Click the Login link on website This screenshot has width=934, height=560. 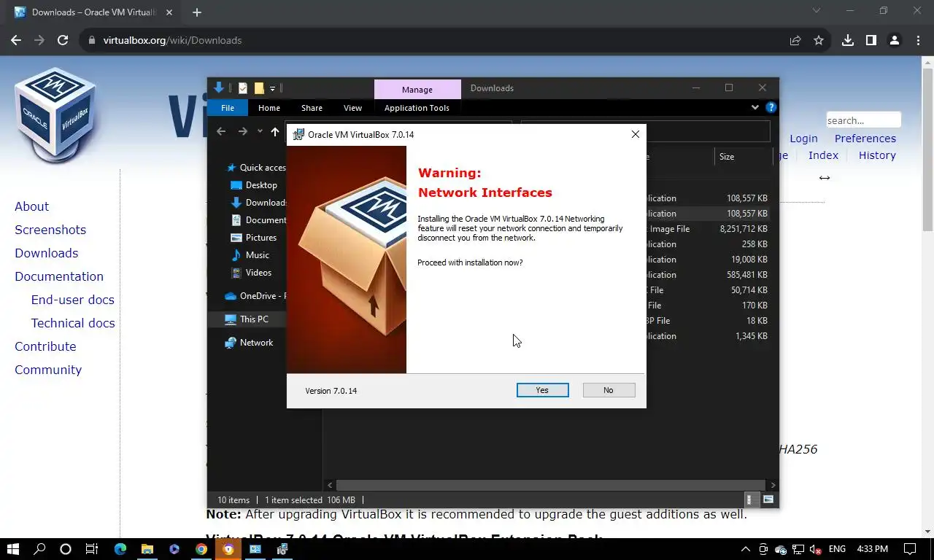[803, 139]
